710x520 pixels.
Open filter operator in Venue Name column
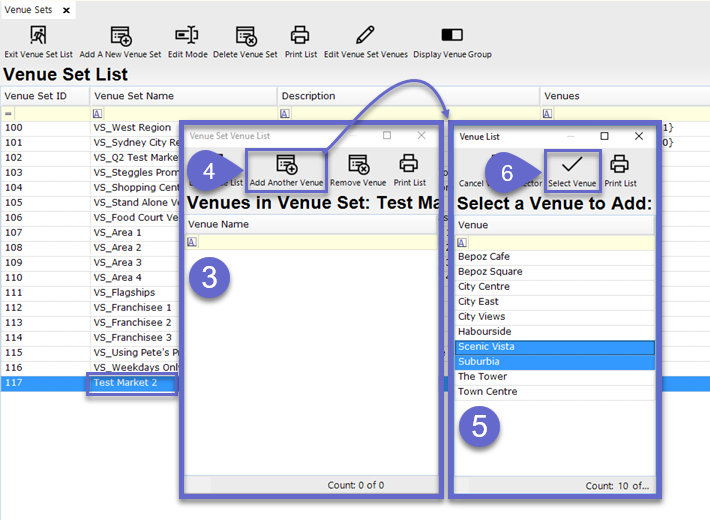tap(192, 242)
